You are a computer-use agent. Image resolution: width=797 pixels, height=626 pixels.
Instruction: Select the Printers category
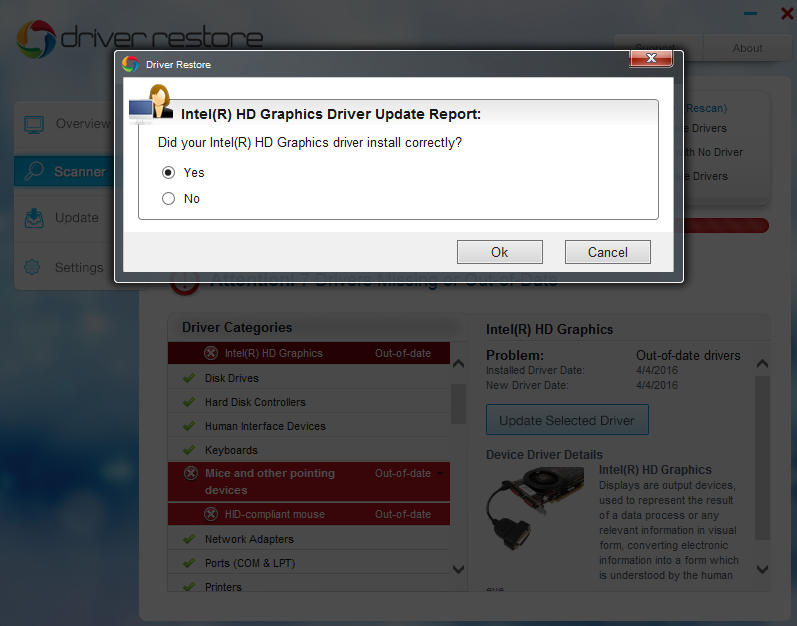pyautogui.click(x=309, y=584)
